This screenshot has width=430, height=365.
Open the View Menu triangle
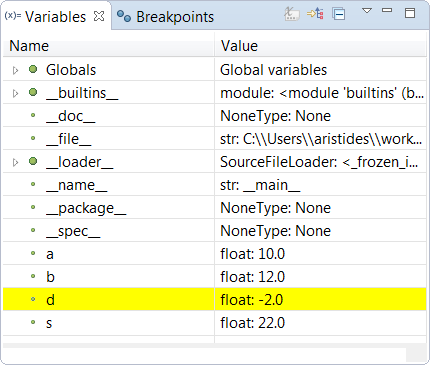(367, 11)
